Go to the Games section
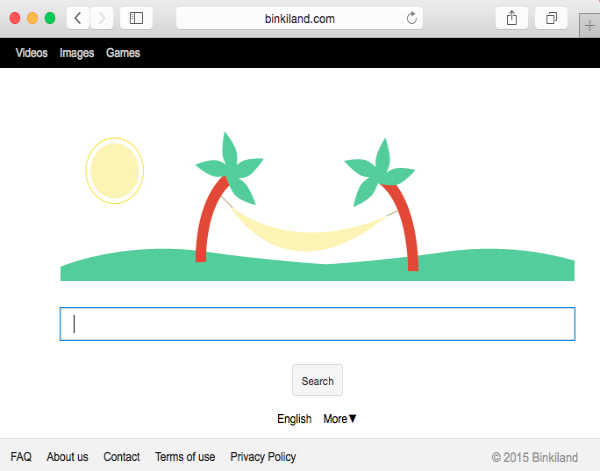The width and height of the screenshot is (600, 471). click(123, 53)
